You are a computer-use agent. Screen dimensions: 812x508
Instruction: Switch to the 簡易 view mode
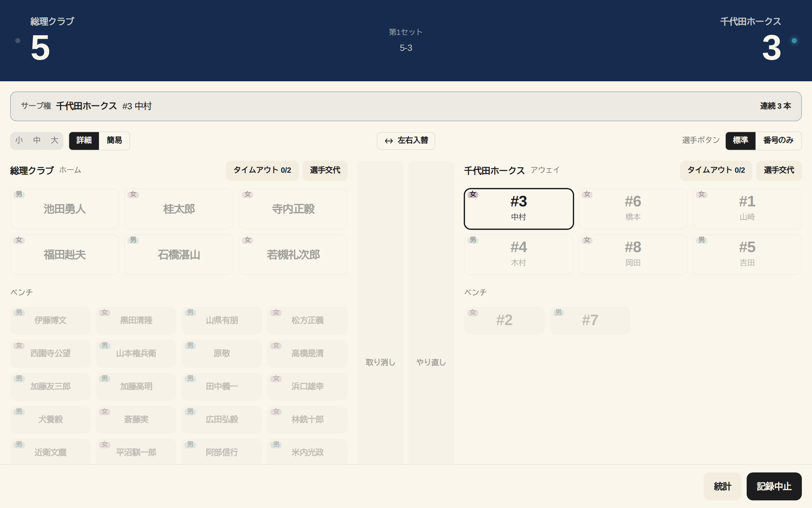pos(114,140)
